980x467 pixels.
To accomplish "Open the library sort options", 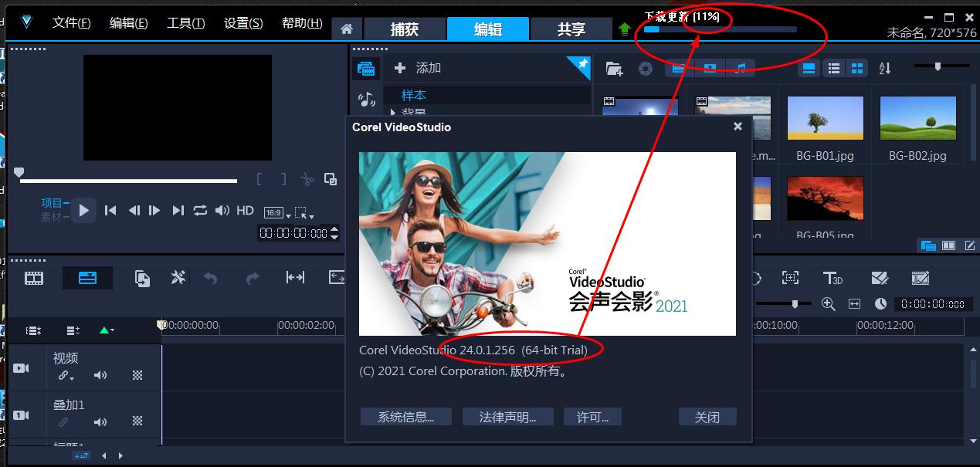I will [x=885, y=68].
